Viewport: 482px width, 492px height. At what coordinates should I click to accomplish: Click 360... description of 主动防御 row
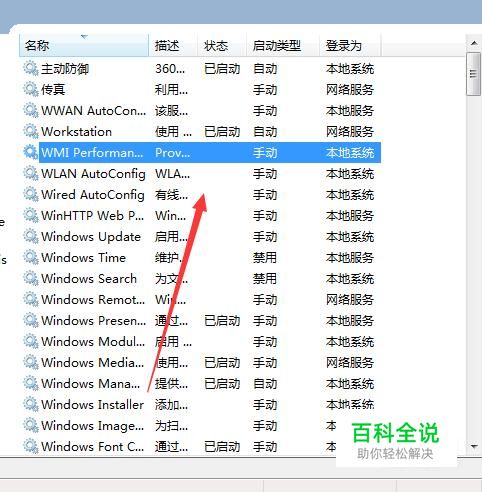pos(170,69)
